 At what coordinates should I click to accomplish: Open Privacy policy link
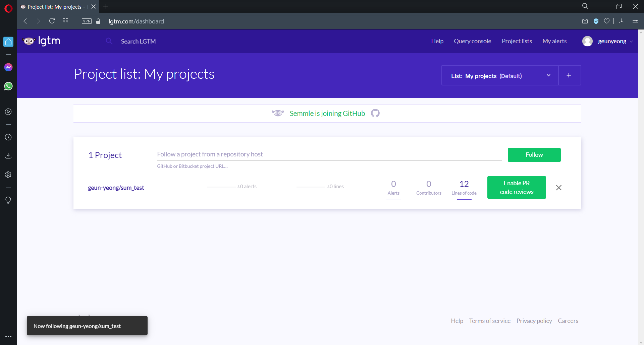[x=534, y=321]
